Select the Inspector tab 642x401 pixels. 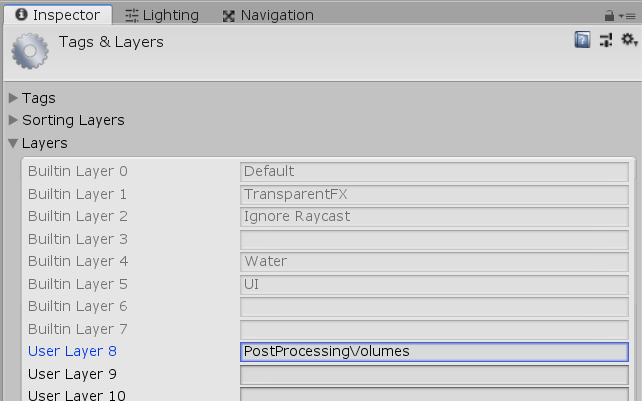57,15
